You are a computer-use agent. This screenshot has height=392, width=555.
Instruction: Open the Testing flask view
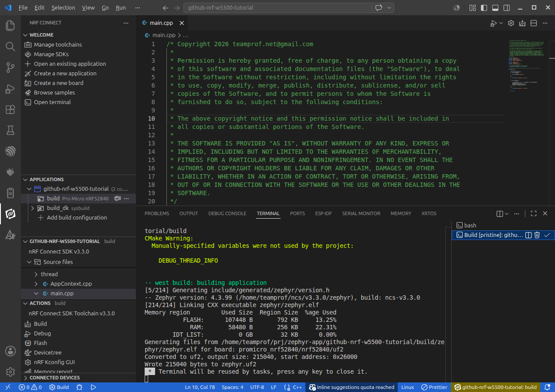coord(10,130)
